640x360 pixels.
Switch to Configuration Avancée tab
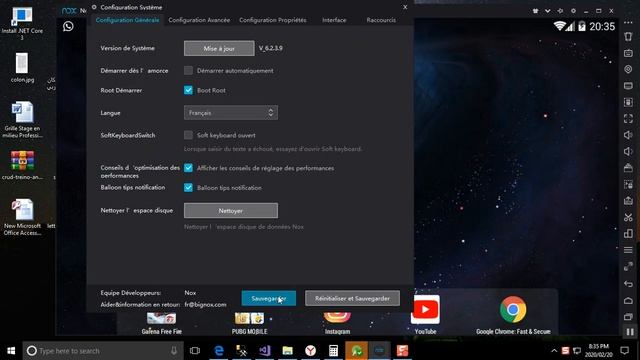click(199, 20)
